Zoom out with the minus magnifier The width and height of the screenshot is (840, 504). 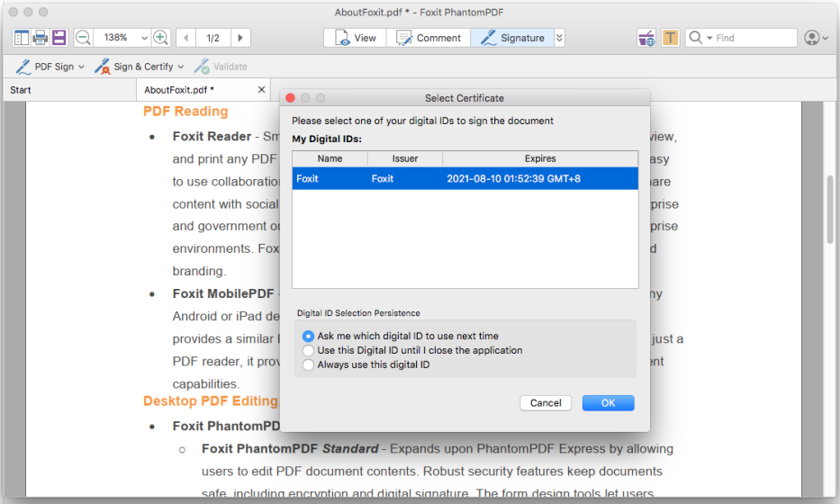pos(83,38)
